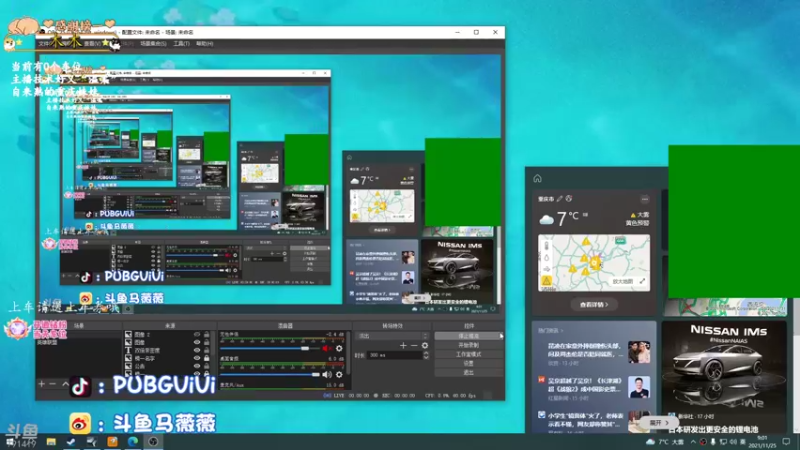Toggle visibility of '公告' source row
The image size is (800, 450).
point(197,366)
